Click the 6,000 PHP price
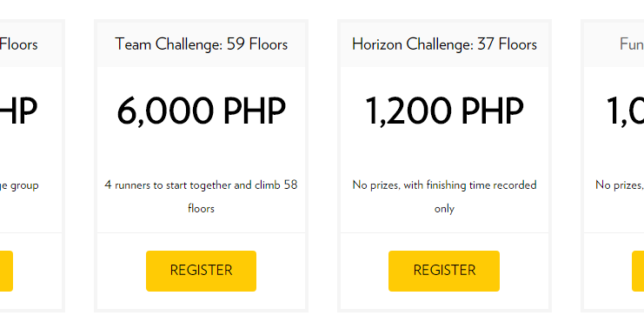Screen dimensions: 644x329 201,111
